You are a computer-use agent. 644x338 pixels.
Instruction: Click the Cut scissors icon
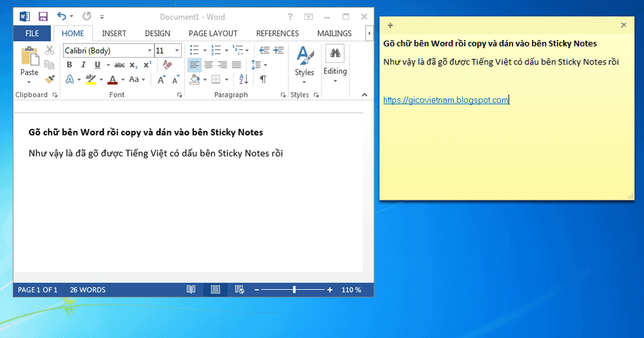click(x=49, y=50)
